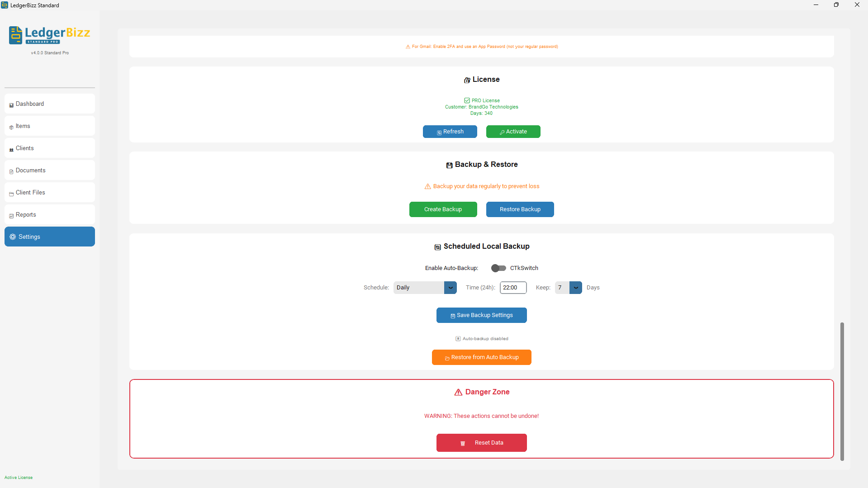
Task: Click the Client Files folder icon
Action: point(11,194)
